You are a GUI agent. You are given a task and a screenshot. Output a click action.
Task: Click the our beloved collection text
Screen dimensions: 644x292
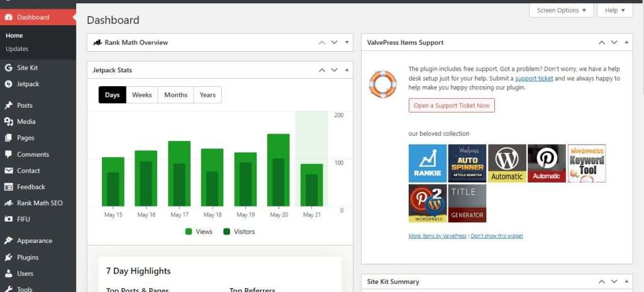pyautogui.click(x=438, y=133)
